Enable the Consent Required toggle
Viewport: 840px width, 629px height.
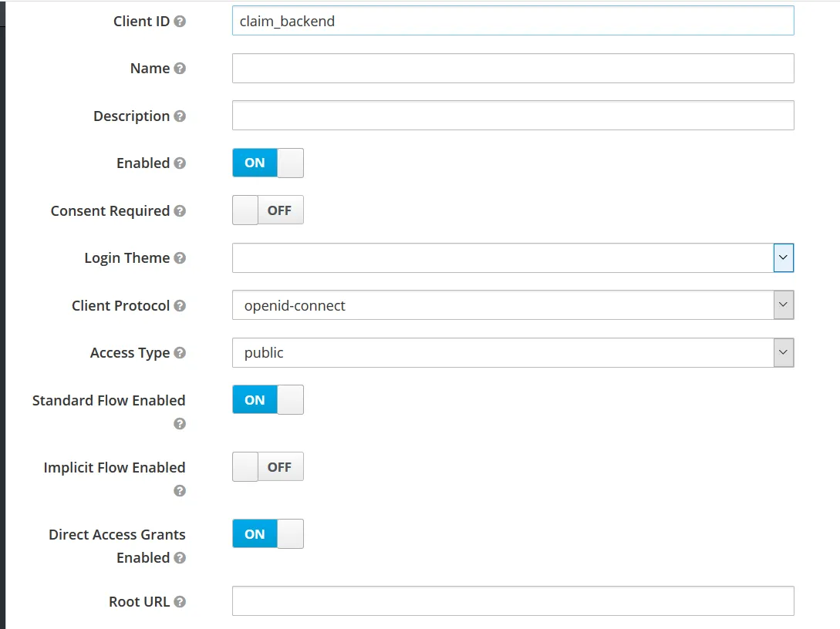point(268,210)
